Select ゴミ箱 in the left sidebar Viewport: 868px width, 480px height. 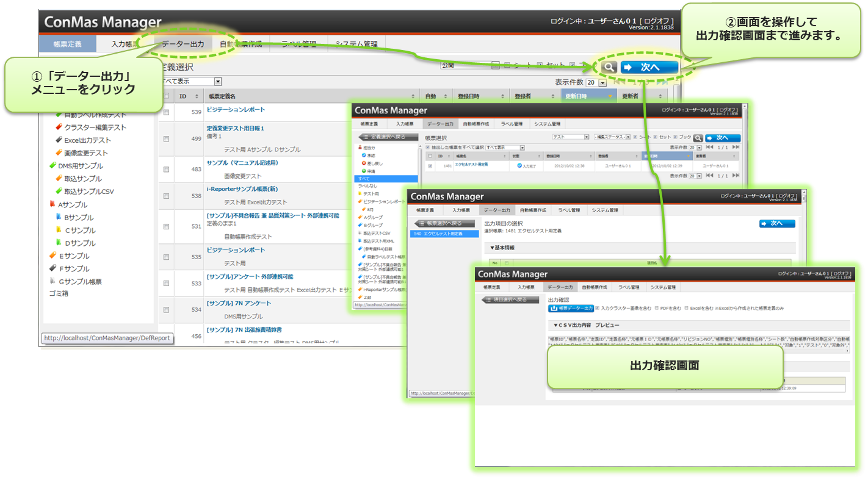point(59,293)
